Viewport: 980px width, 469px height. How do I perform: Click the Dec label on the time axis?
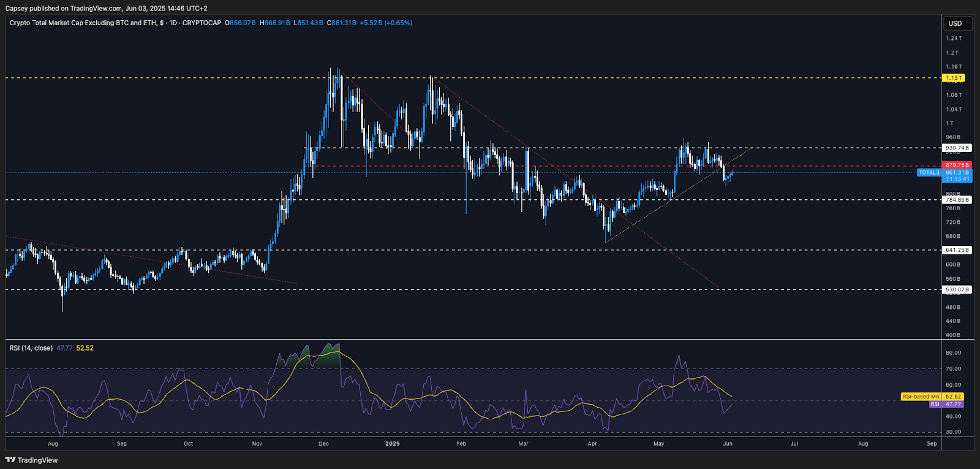coord(324,444)
